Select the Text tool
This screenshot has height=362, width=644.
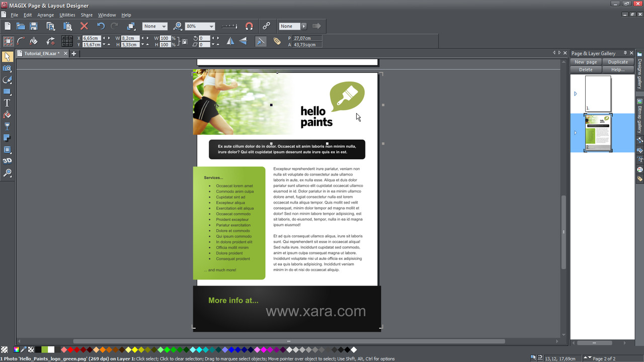(x=7, y=103)
